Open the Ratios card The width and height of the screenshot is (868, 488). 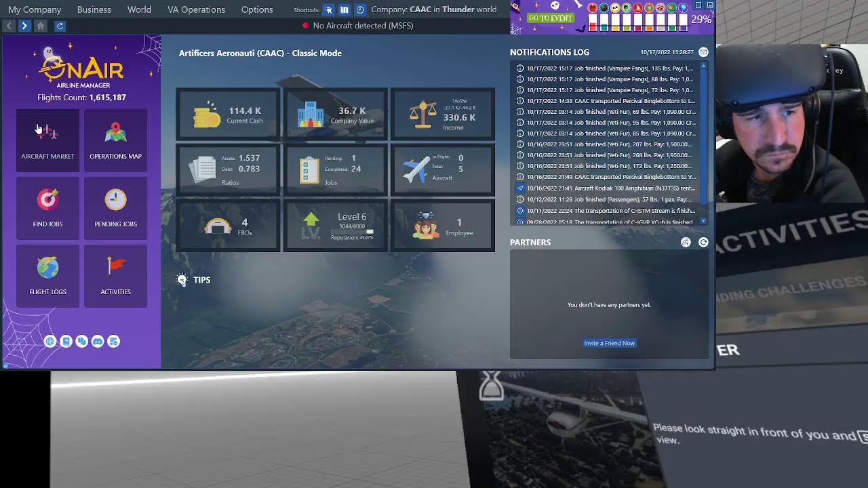[228, 170]
